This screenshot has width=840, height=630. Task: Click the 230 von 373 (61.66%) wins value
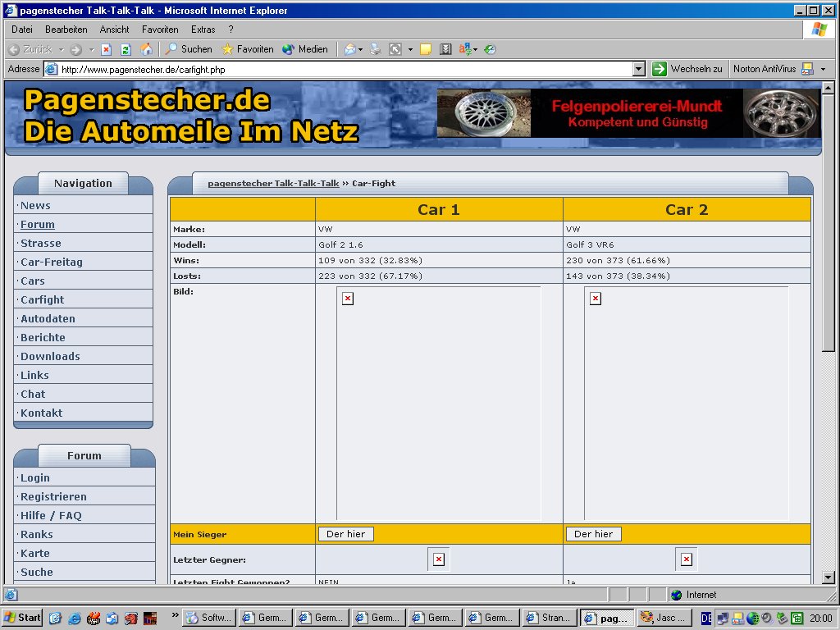618,260
